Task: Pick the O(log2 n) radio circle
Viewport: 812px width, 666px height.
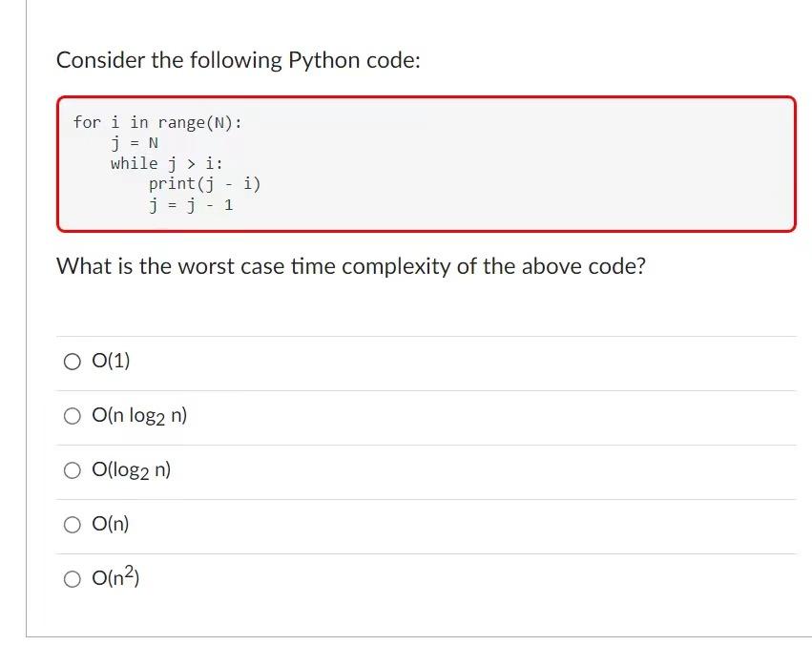Action: [73, 470]
